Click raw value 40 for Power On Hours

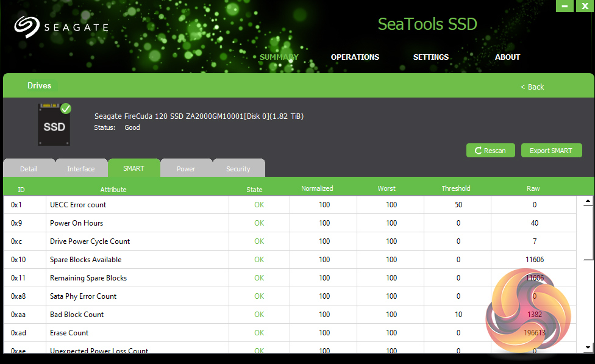click(x=534, y=223)
